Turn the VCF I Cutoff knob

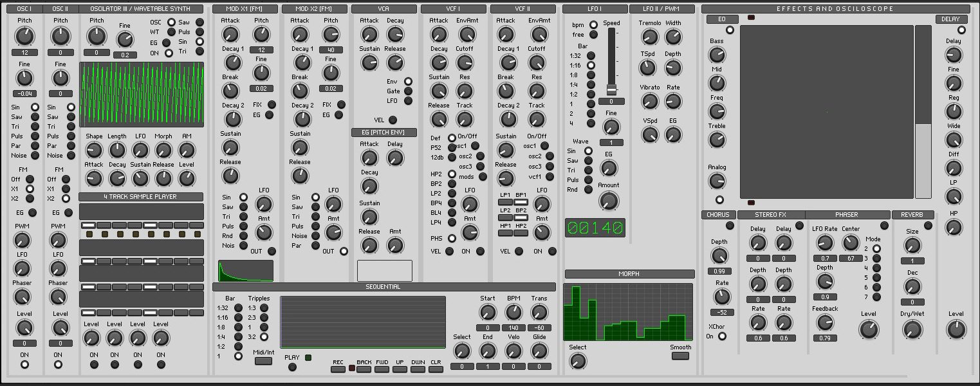pyautogui.click(x=465, y=62)
